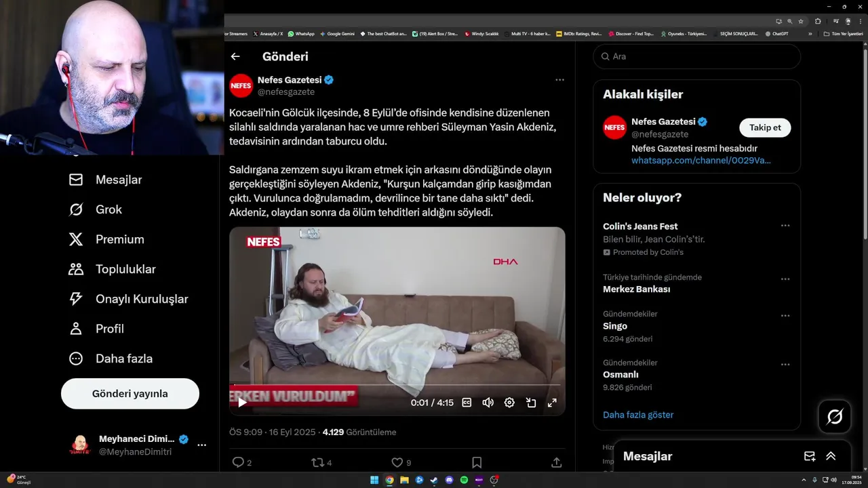Click the taskbar volume speaker icon
This screenshot has width=868, height=488.
(833, 480)
